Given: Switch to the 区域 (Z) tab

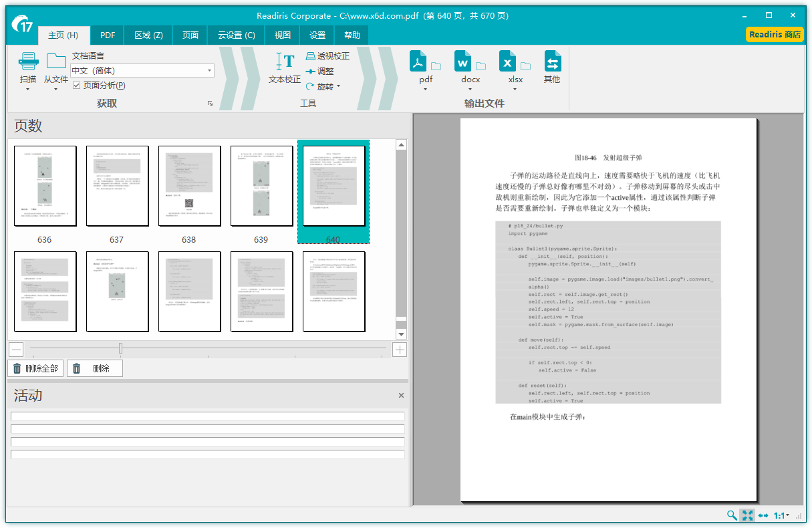Looking at the screenshot, I should tap(148, 35).
